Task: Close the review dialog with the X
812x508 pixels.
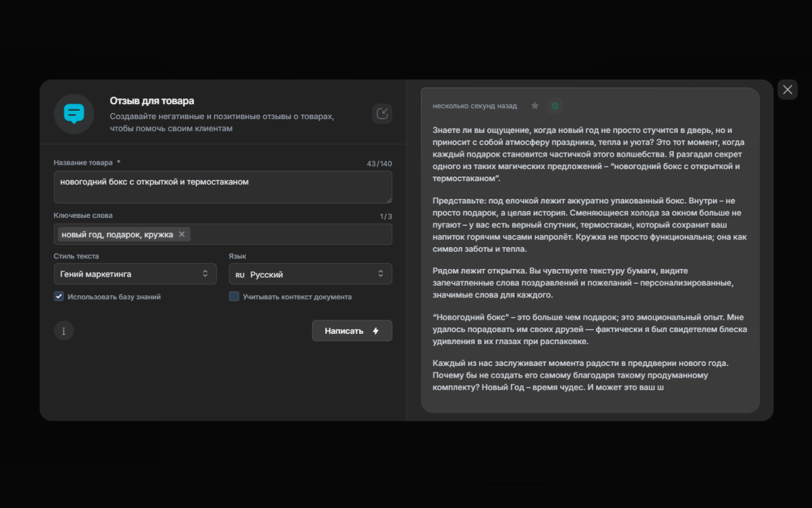Action: [788, 90]
